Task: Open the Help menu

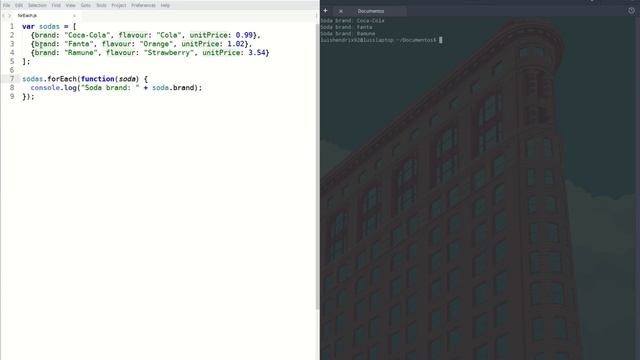Action: [165, 5]
